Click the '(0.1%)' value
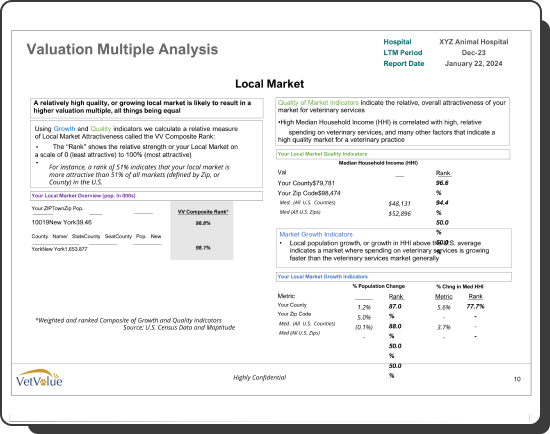The image size is (550, 434). point(364,327)
